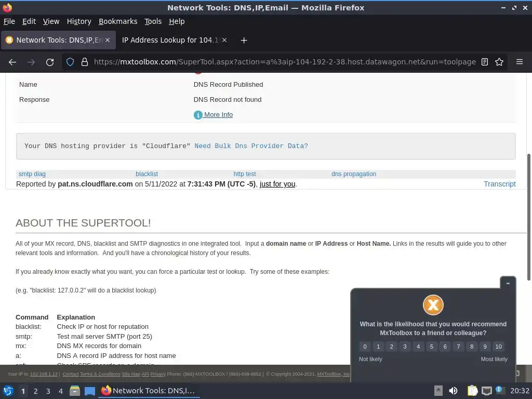The height and width of the screenshot is (399, 532).
Task: Open the clipboard manager tray icon
Action: (x=472, y=391)
